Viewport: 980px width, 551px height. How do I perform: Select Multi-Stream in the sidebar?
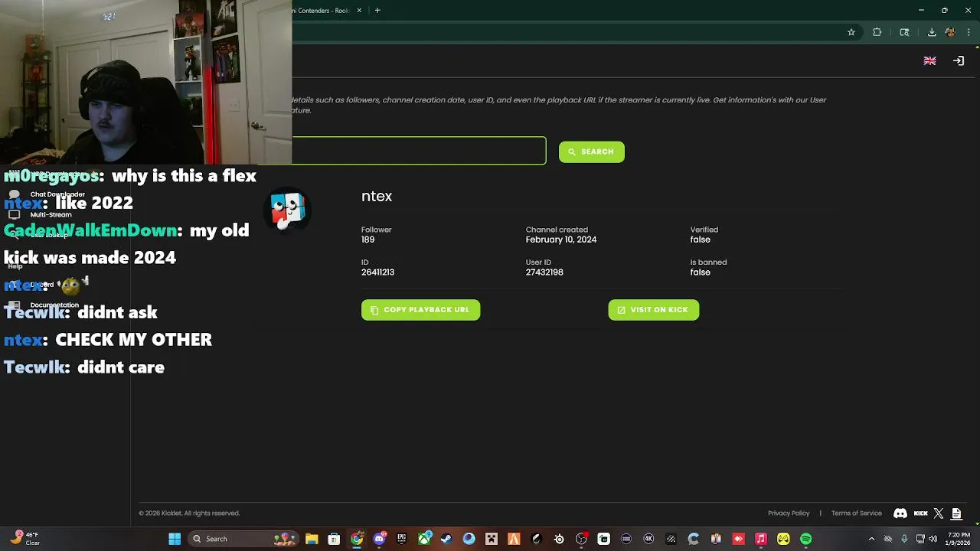click(x=51, y=215)
